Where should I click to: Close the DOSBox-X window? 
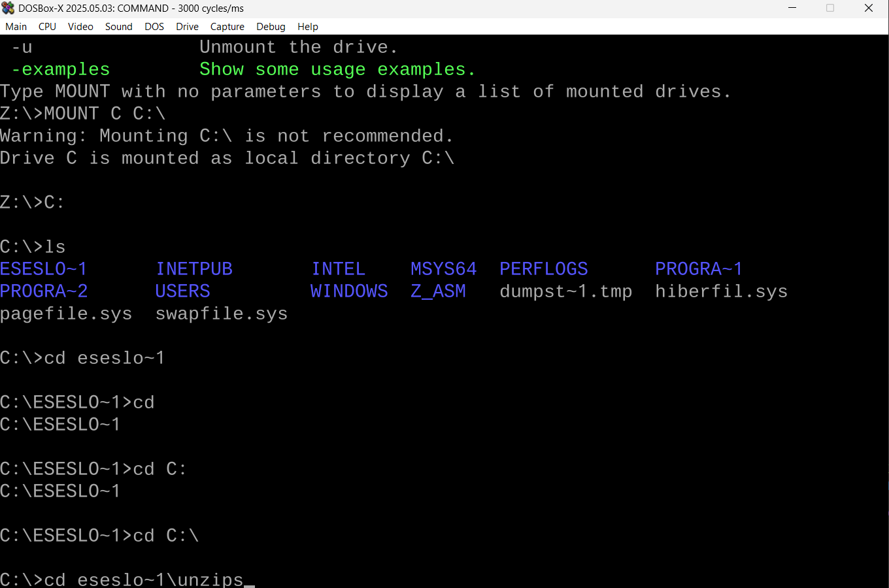point(869,8)
